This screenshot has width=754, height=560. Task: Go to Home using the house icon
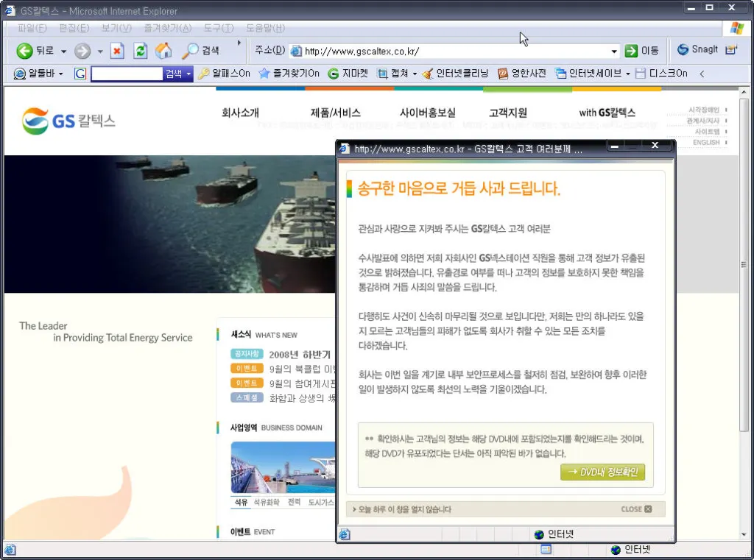point(163,51)
